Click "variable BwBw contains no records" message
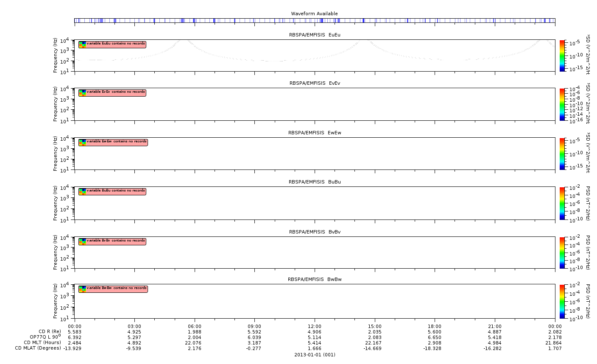The height and width of the screenshot is (364, 597). 113,289
